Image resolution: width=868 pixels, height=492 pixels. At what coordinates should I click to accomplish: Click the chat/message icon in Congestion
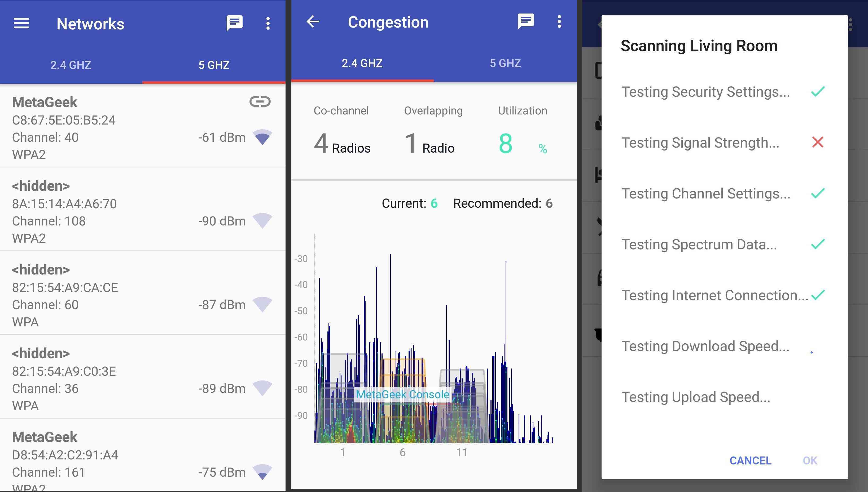(x=525, y=21)
